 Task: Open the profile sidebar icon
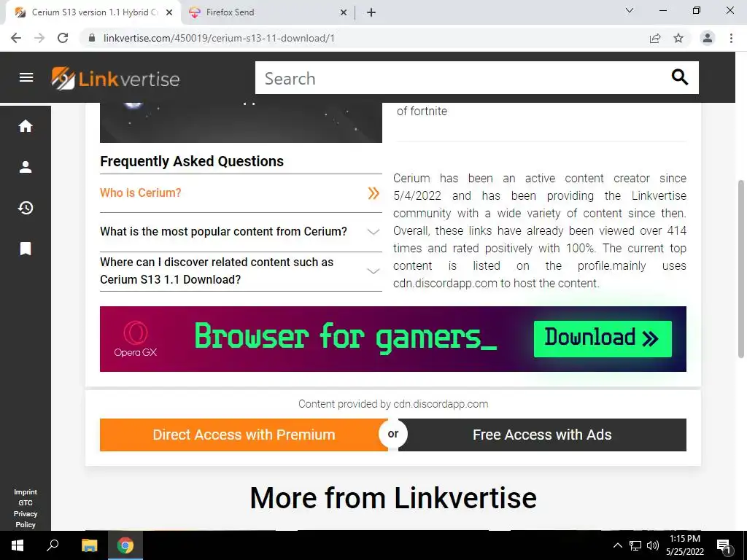(26, 167)
